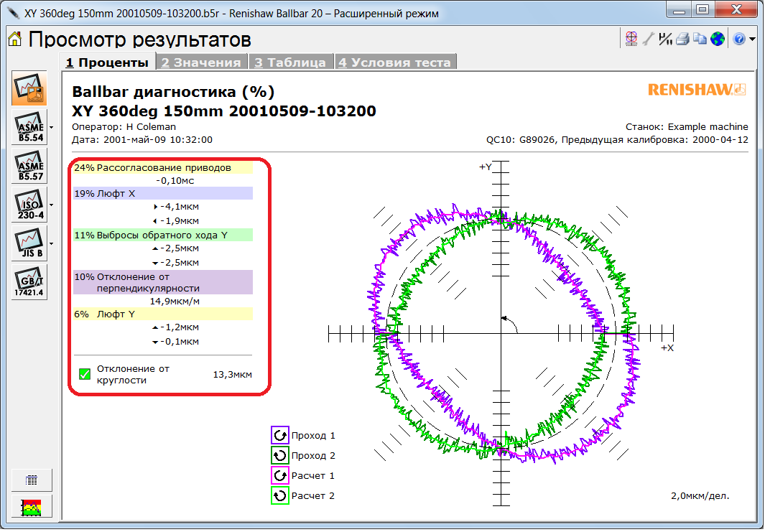Click the +Y axis label
This screenshot has width=765, height=532.
[x=486, y=167]
